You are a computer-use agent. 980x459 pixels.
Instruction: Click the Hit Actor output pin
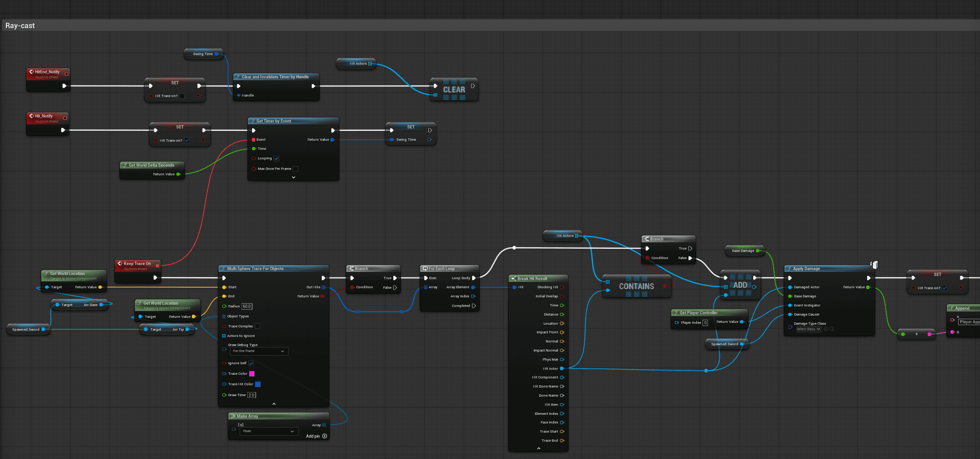[562, 368]
